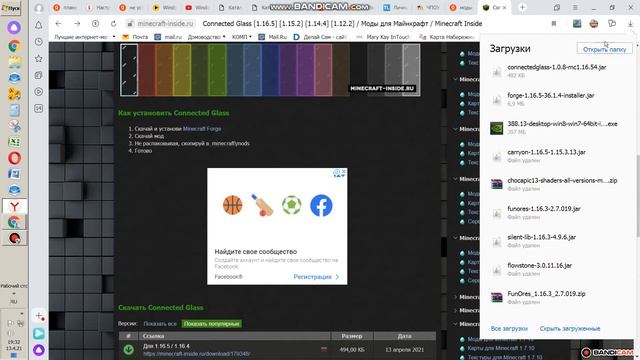The image size is (640, 360).
Task: Open the play icon in browser sidebar
Action: tap(39, 91)
